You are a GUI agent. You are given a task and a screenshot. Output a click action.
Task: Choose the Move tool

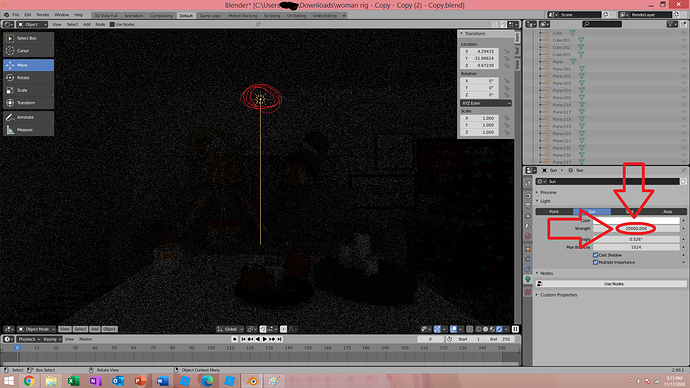coord(28,65)
